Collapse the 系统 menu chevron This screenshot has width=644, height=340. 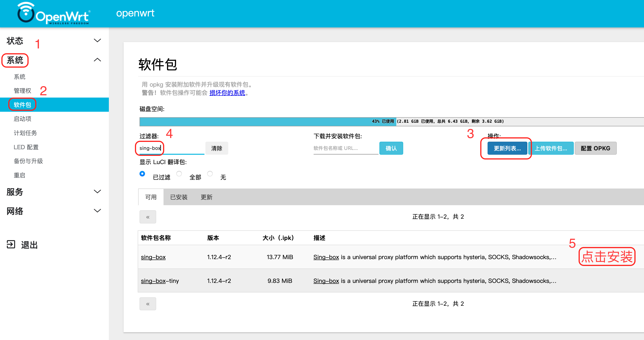[x=97, y=60]
